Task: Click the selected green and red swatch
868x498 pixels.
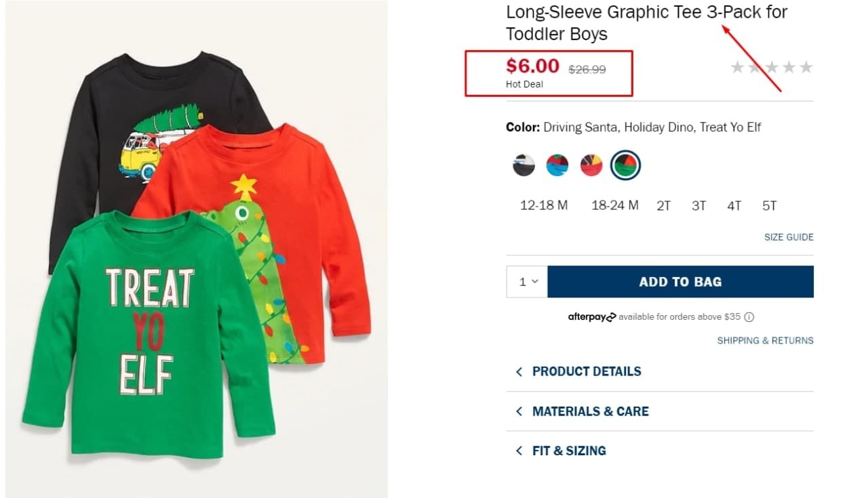Action: click(625, 165)
